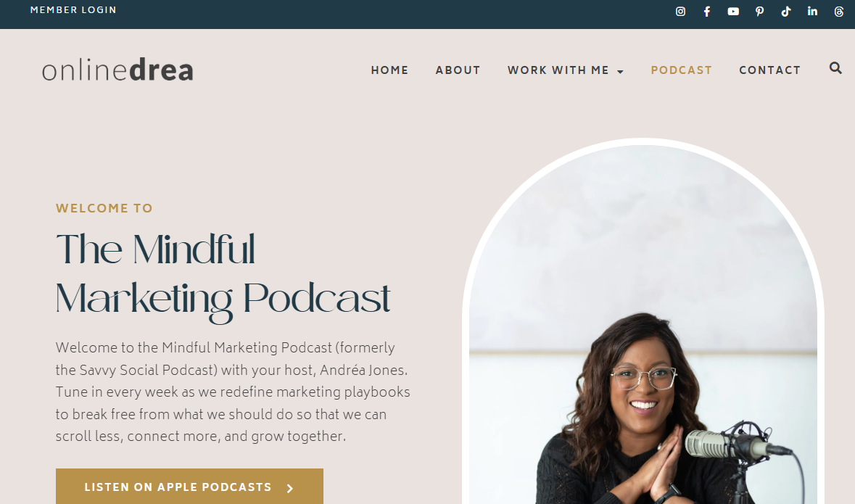Viewport: 855px width, 504px height.
Task: Visit the LinkedIn icon link
Action: coord(812,11)
